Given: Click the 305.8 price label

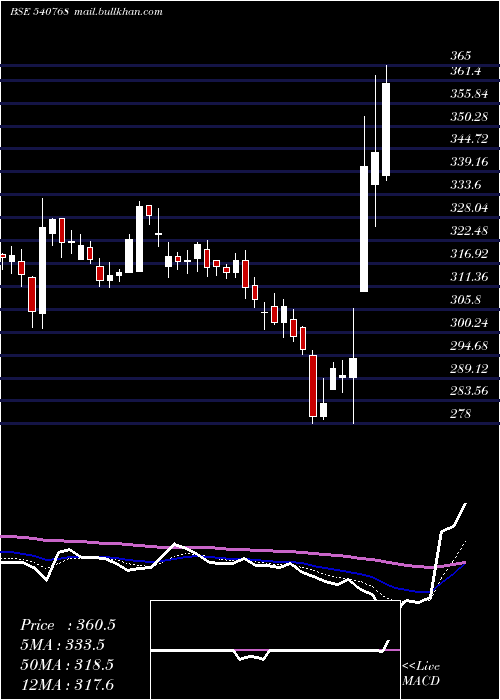Looking at the screenshot, I should pos(466,300).
